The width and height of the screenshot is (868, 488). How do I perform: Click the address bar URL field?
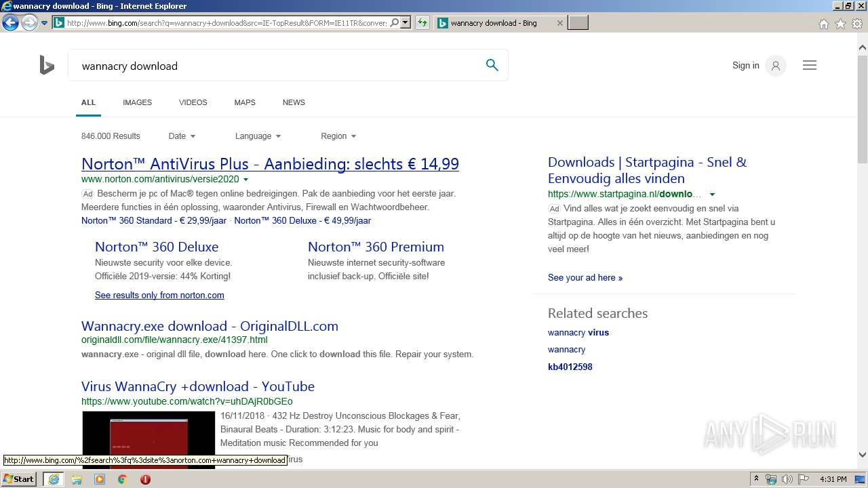point(226,23)
